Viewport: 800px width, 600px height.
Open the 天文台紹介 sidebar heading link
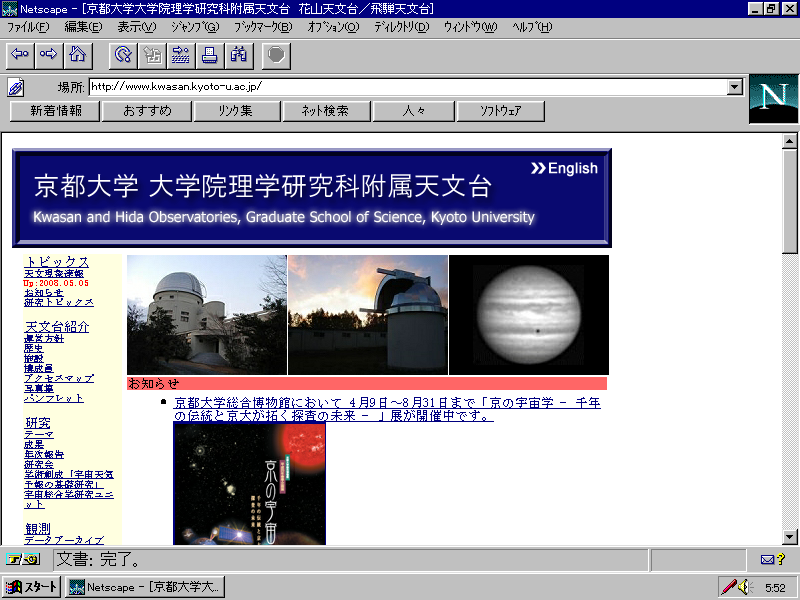57,327
